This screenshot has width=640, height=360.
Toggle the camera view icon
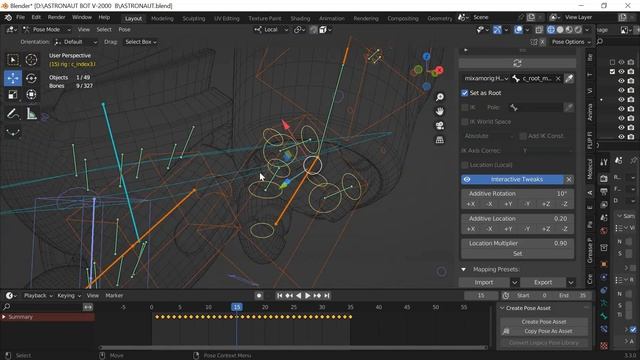click(x=440, y=126)
